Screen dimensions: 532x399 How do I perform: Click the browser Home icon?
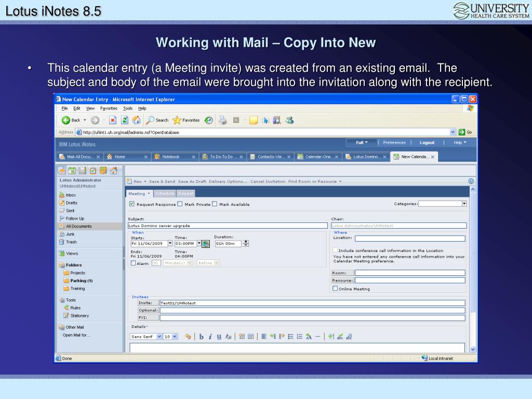[137, 120]
